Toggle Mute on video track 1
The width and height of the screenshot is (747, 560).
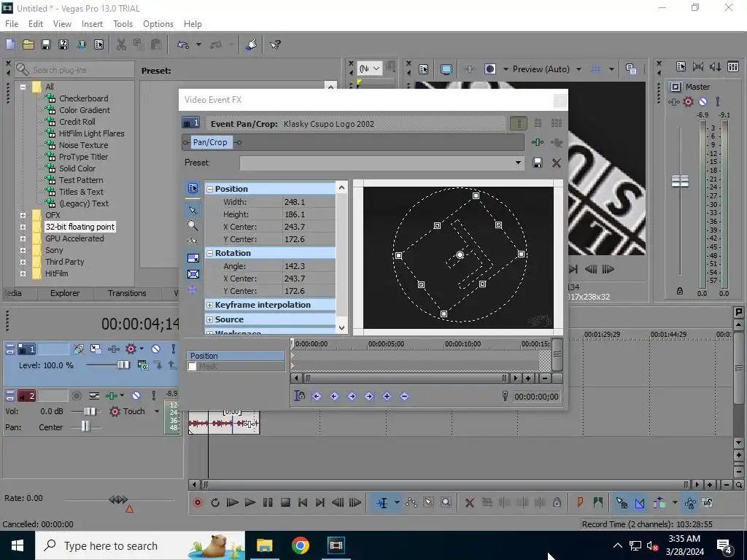(156, 349)
